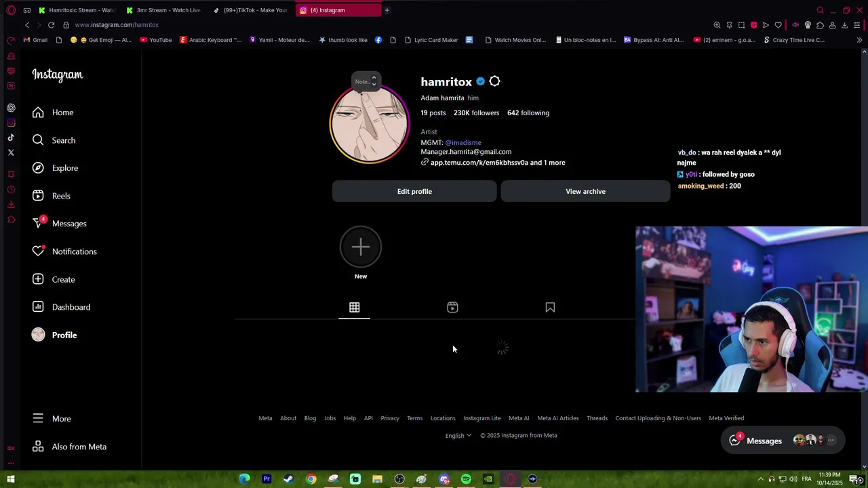View 230K followers list
868x488 pixels.
tap(476, 113)
